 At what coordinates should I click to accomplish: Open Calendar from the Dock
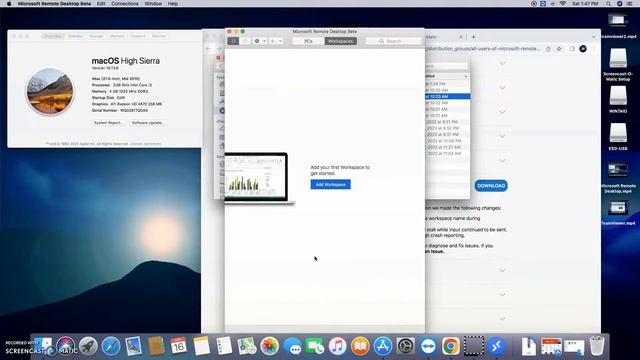178,346
